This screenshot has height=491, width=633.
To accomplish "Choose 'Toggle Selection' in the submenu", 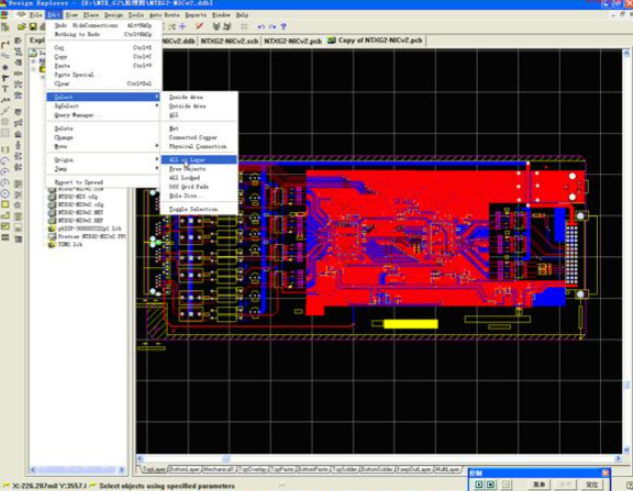I will tap(192, 208).
